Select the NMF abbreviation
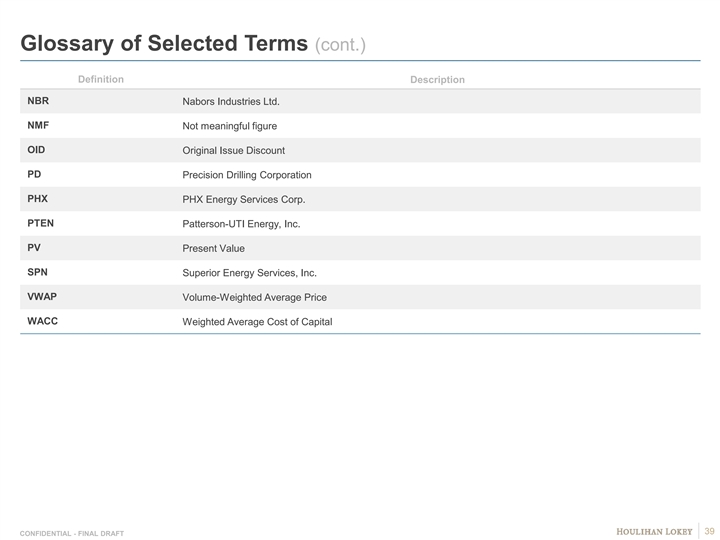Screen dimensions: 720x540 (x=40, y=126)
